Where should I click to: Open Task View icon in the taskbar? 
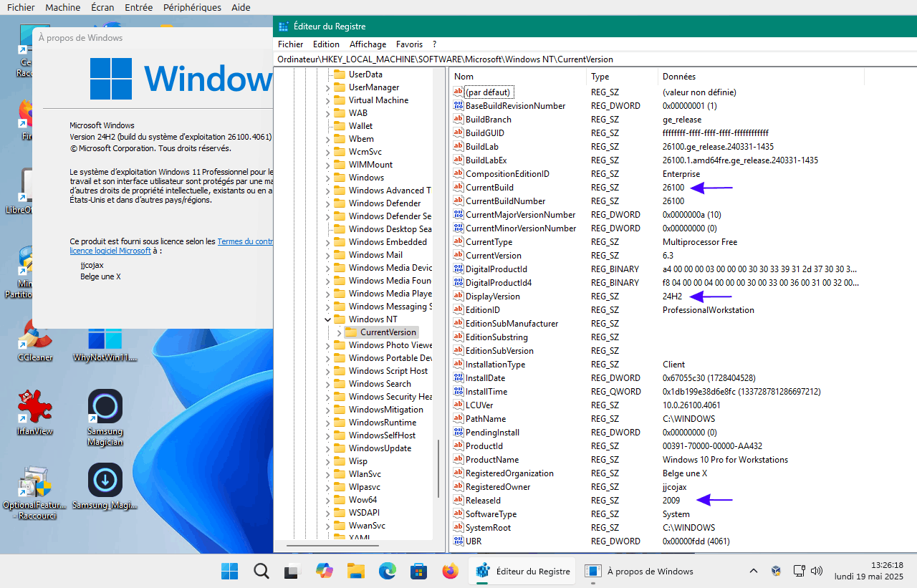coord(292,571)
